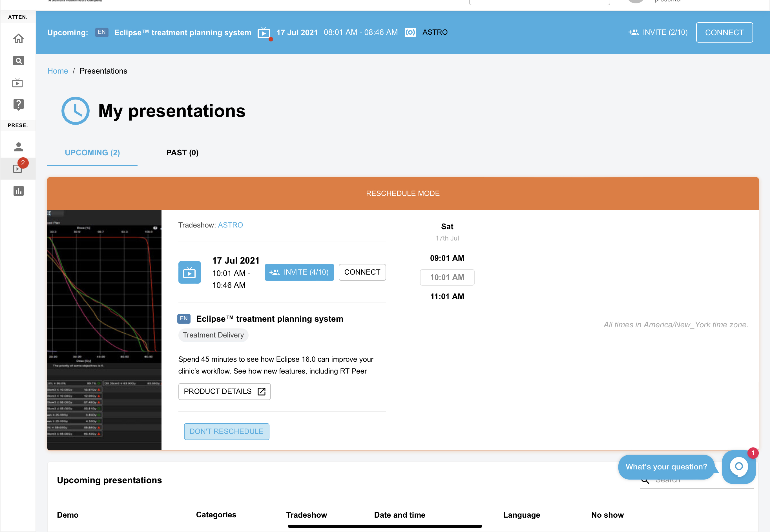Click the Search field in Upcoming presentations
The image size is (770, 532).
point(696,481)
